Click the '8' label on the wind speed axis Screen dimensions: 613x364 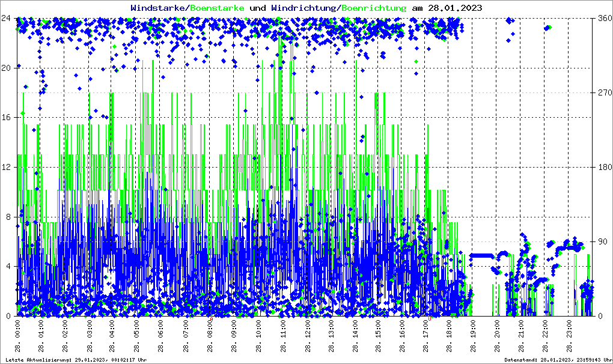[8, 217]
